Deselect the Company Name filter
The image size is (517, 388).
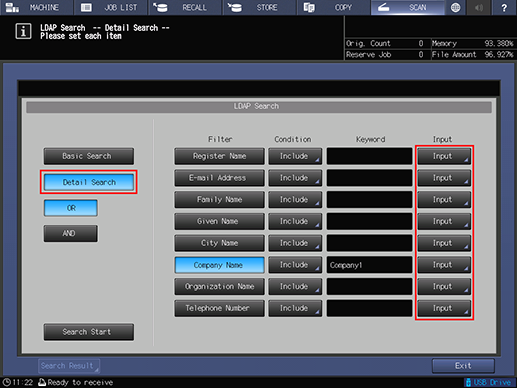[219, 265]
